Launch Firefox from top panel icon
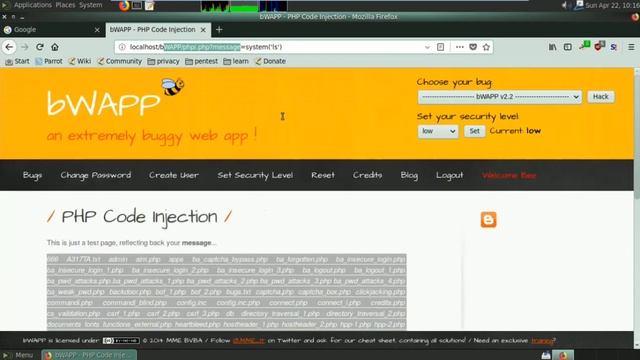Screen dimensions: 640x360 pyautogui.click(x=124, y=5)
